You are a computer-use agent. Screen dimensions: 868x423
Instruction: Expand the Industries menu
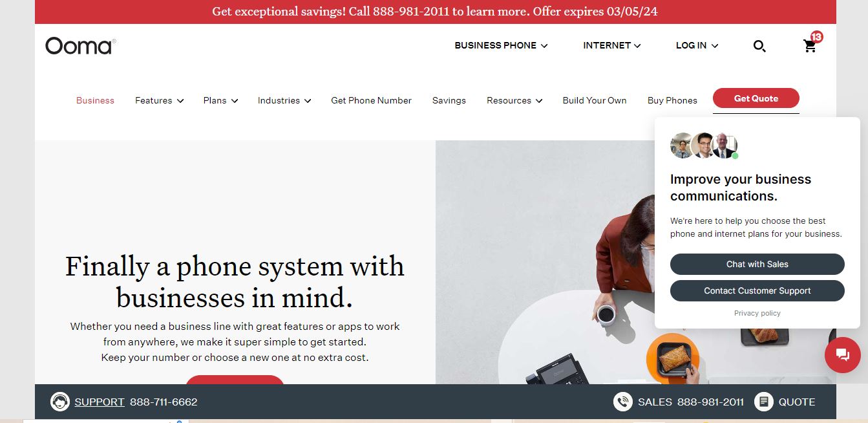point(284,100)
